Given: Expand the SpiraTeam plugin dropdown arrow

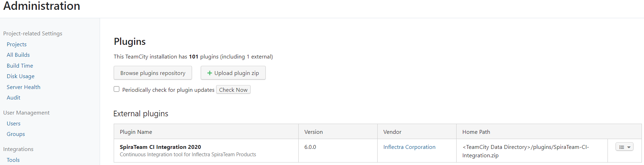Looking at the screenshot, I should [x=629, y=147].
